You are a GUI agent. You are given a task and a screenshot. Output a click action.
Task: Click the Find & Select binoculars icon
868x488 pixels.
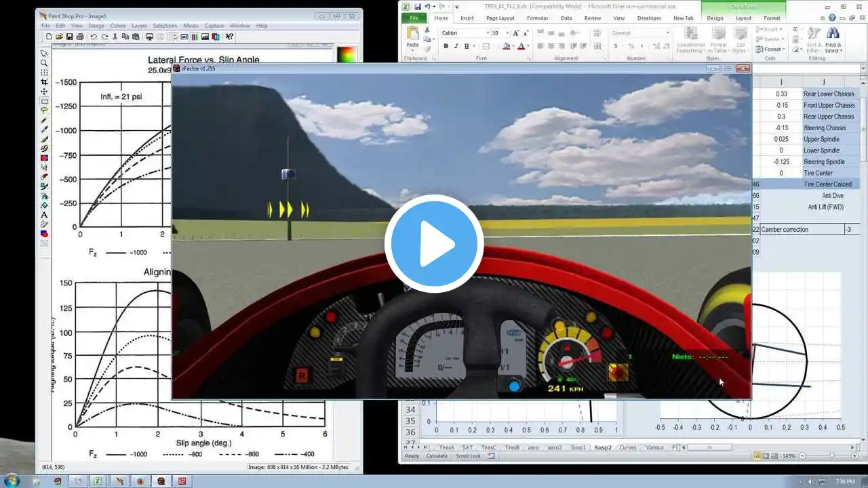click(x=833, y=34)
